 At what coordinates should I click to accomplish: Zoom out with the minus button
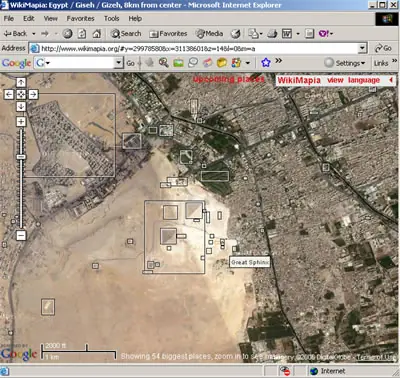pos(21,235)
